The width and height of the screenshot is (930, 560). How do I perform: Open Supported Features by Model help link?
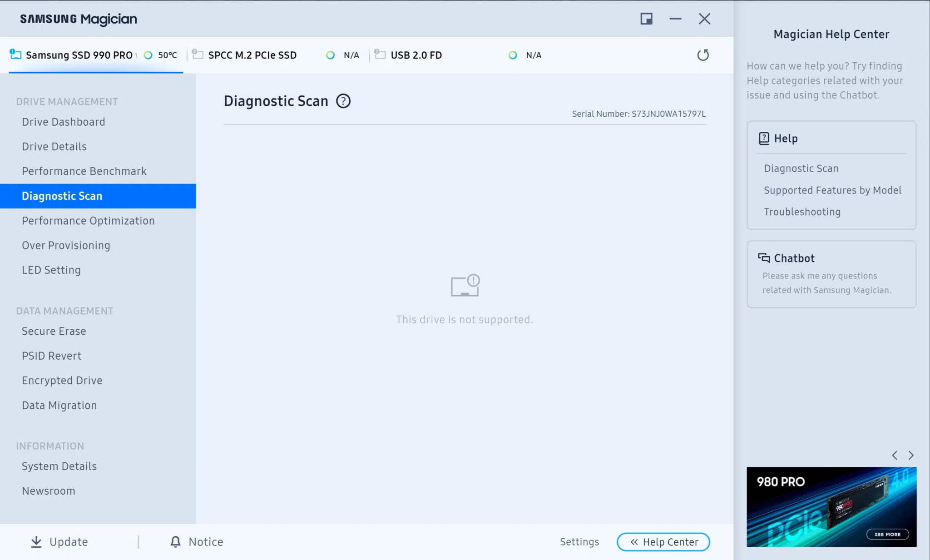click(832, 190)
